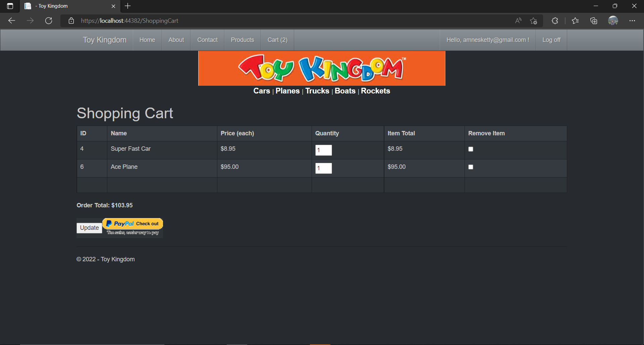Open a new browser tab
The image size is (644, 345).
point(128,6)
